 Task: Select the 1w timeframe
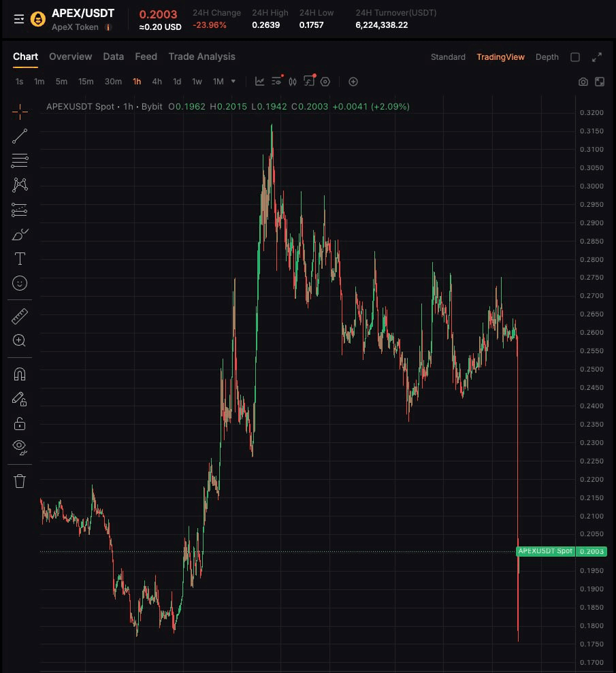pos(197,82)
